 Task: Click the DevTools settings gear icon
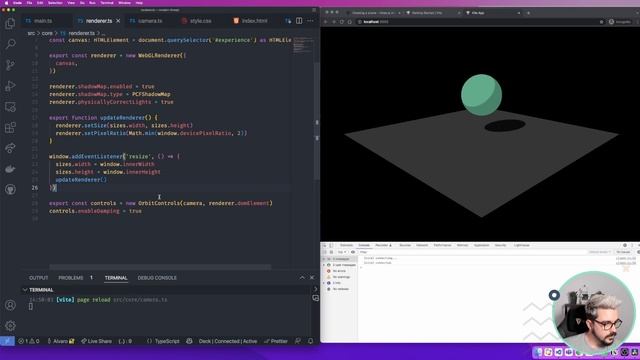click(x=625, y=245)
